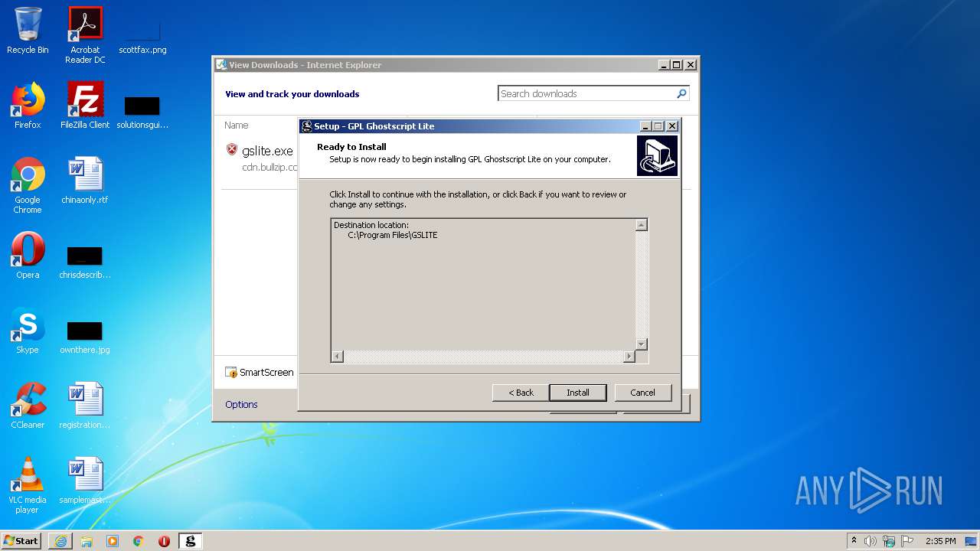Click the Name column header

pos(237,125)
